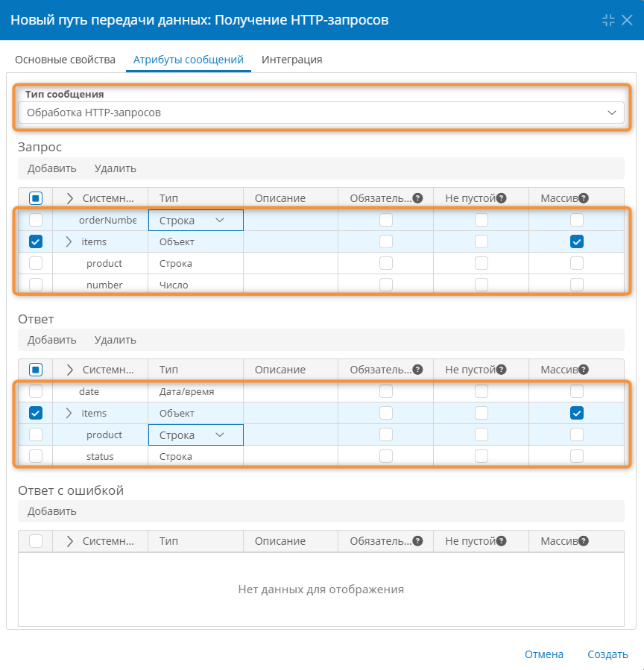Screen dimensions: 644x670
Task: Tick the row checkbox for date attribute
Action: pos(36,391)
